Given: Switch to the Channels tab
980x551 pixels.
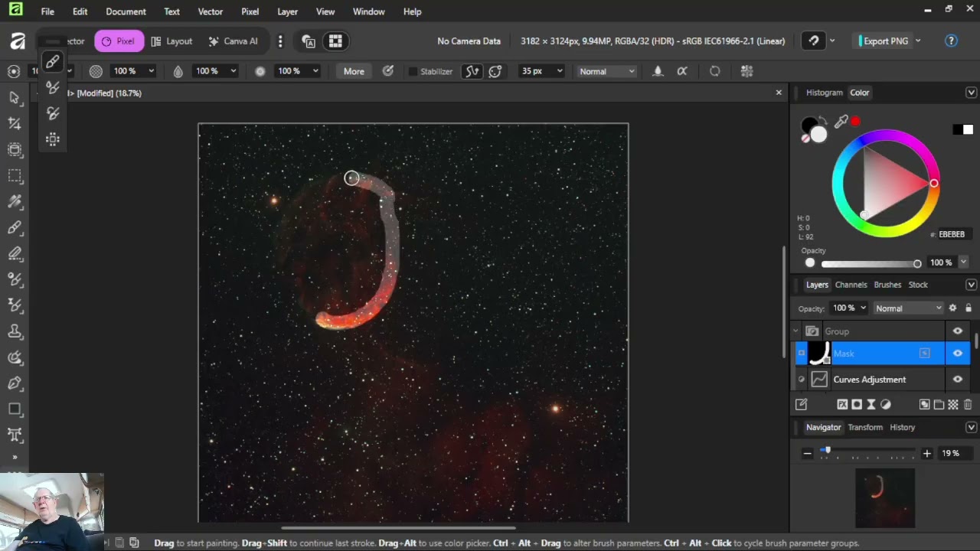Looking at the screenshot, I should pyautogui.click(x=851, y=285).
